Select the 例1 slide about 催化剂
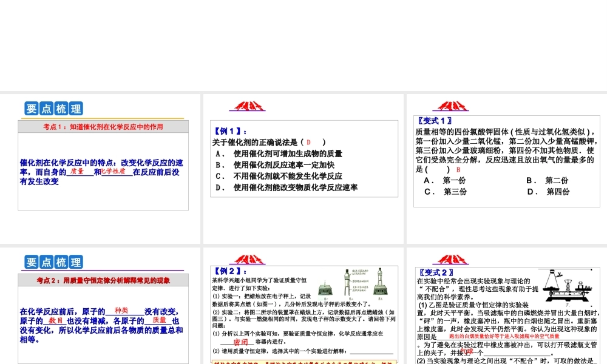Image resolution: width=607 pixels, height=364 pixels. 303,169
